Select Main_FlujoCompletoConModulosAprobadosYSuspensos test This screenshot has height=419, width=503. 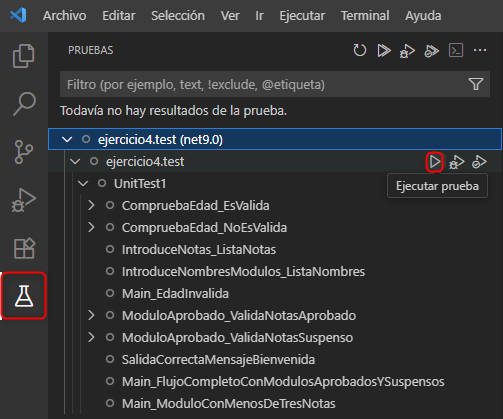283,382
